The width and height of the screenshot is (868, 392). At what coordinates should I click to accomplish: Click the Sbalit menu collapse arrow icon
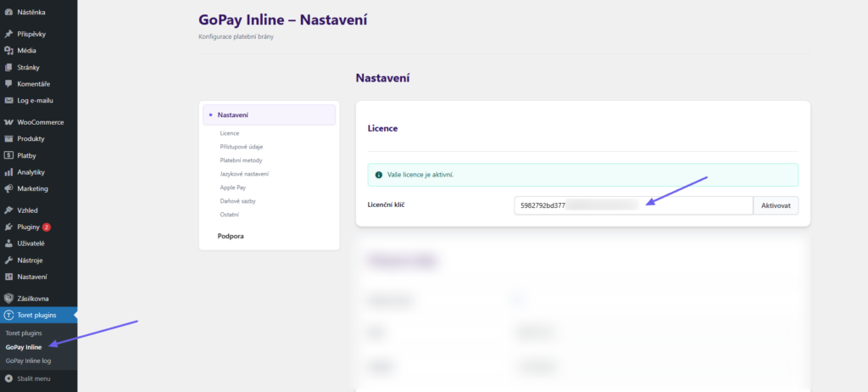8,378
